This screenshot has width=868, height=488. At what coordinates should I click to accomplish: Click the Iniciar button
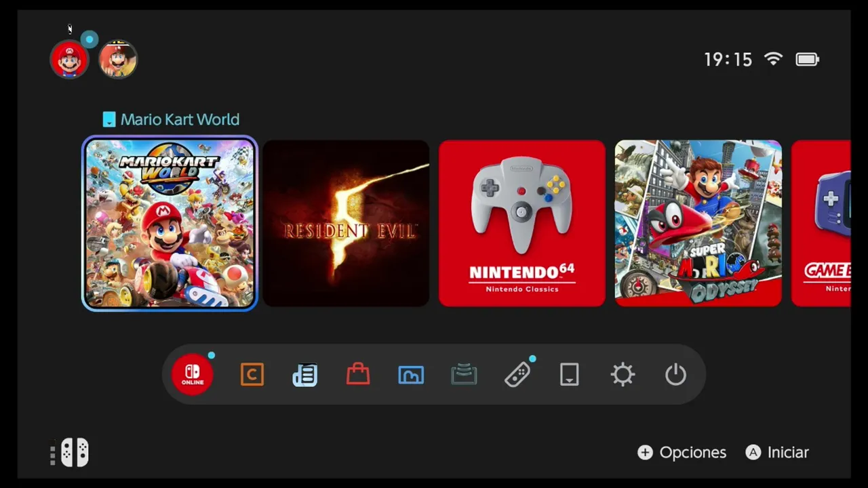point(777,452)
